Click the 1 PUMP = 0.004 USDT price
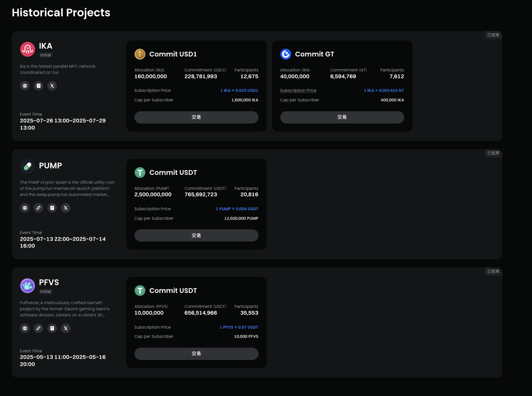The height and width of the screenshot is (396, 532). pos(237,209)
